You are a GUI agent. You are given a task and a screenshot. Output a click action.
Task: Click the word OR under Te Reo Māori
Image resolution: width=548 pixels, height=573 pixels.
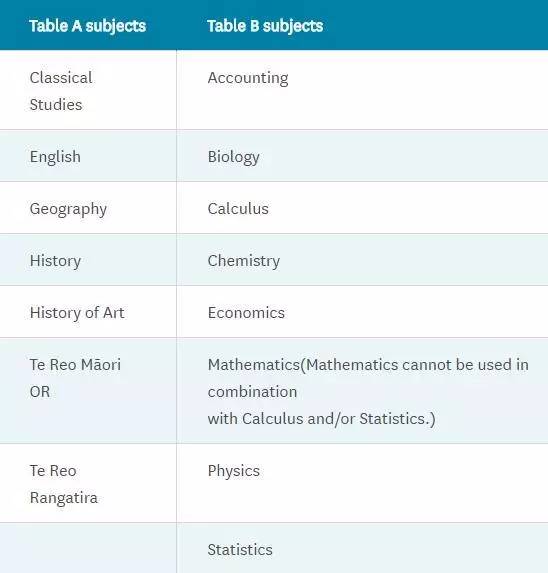pyautogui.click(x=40, y=392)
